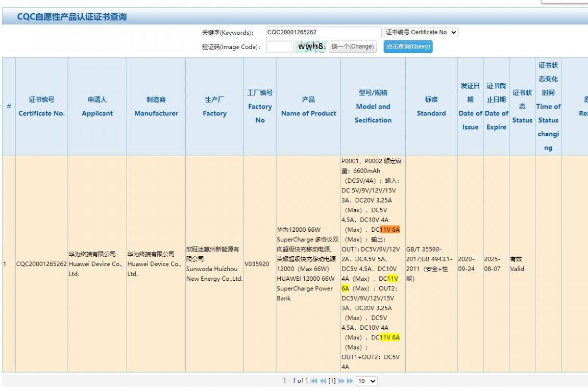This screenshot has height=392, width=588.
Task: Focus the Keywords input field
Action: coord(324,32)
